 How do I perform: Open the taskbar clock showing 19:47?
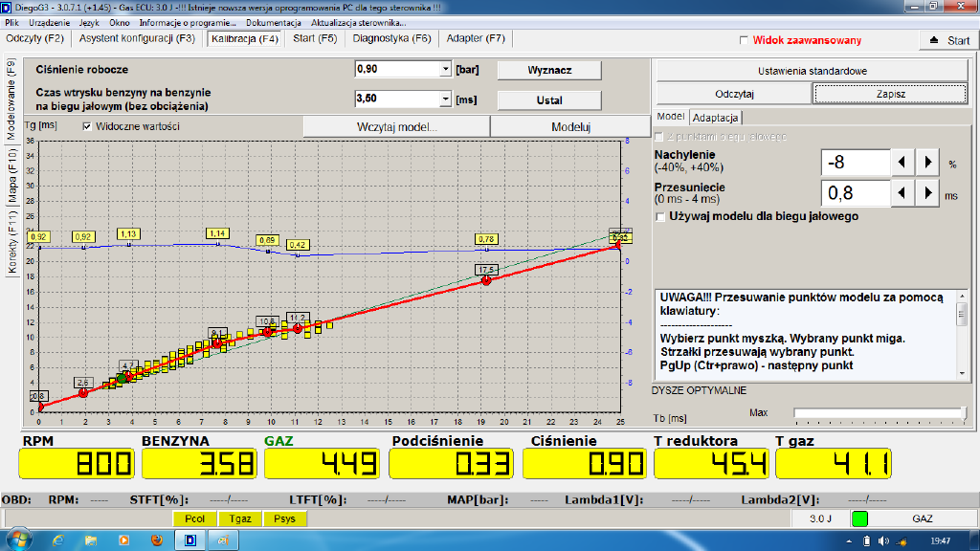[x=940, y=541]
